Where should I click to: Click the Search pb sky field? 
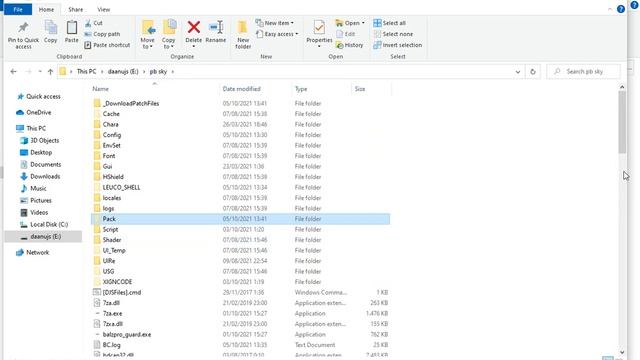584,71
